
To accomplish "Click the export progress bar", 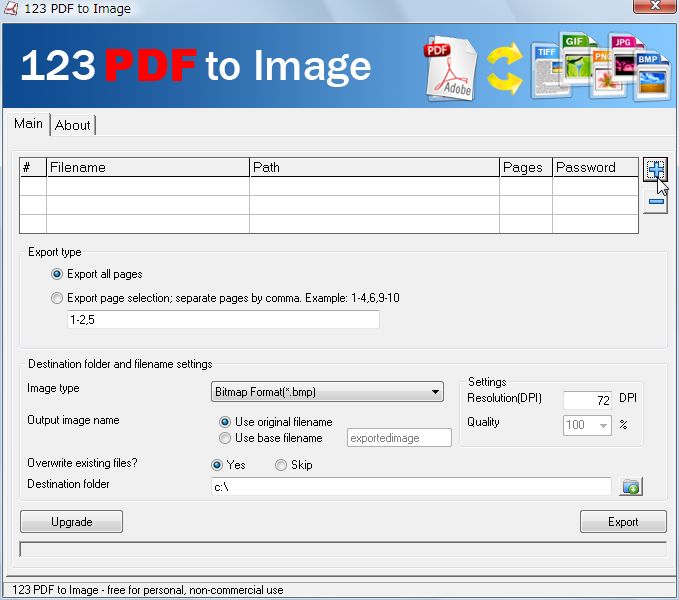I will 343,549.
